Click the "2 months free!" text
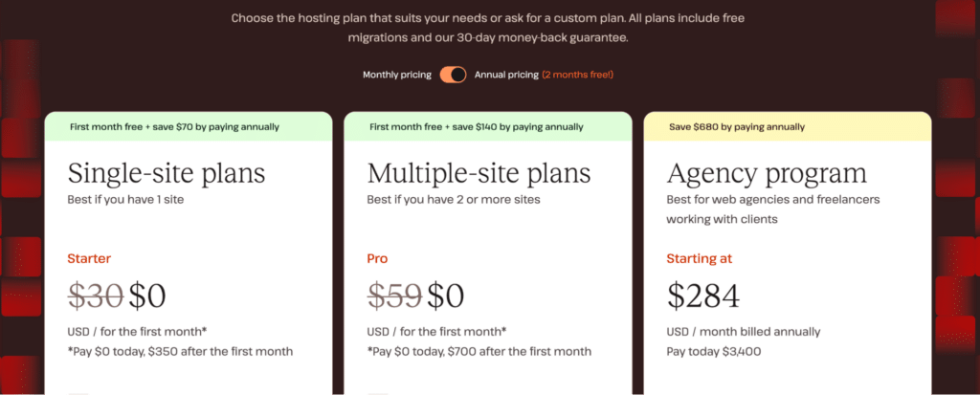The image size is (980, 395). point(577,75)
